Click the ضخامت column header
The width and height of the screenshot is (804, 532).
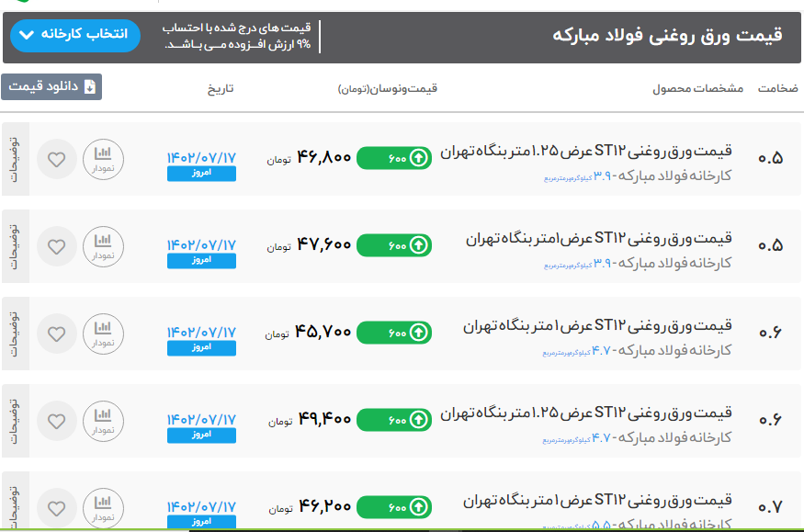coord(777,88)
